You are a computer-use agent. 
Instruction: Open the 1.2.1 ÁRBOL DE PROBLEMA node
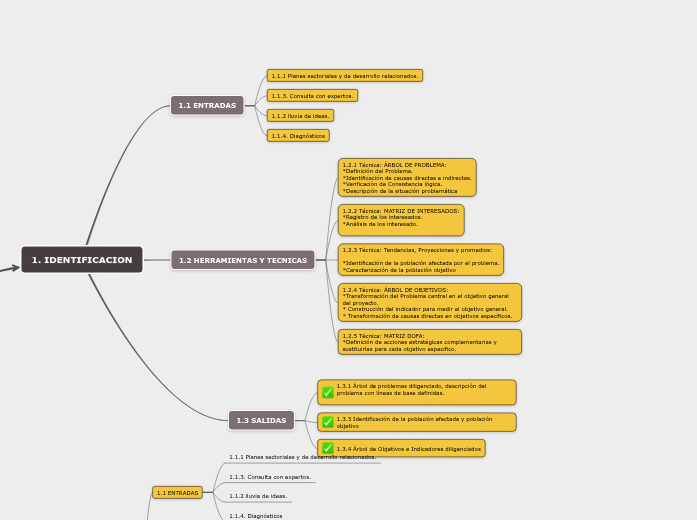click(x=407, y=177)
